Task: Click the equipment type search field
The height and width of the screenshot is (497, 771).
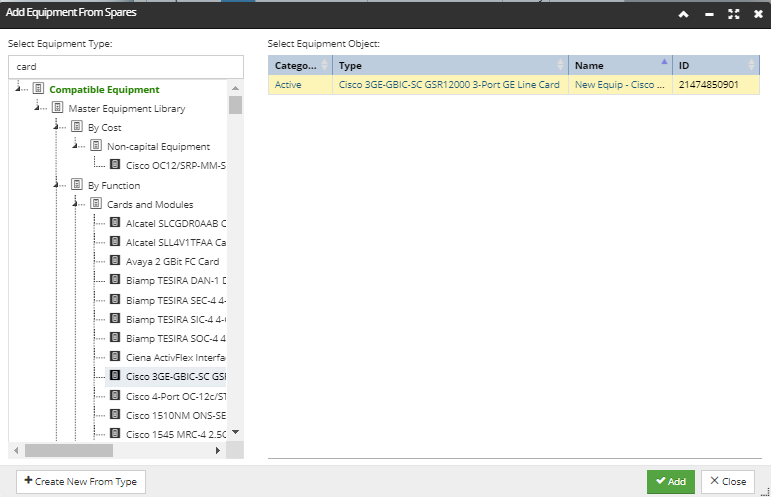Action: point(126,67)
